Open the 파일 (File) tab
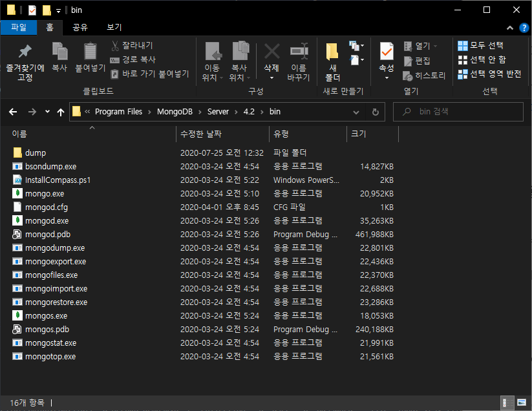Screen dimensions: 532x411 pyautogui.click(x=19, y=27)
